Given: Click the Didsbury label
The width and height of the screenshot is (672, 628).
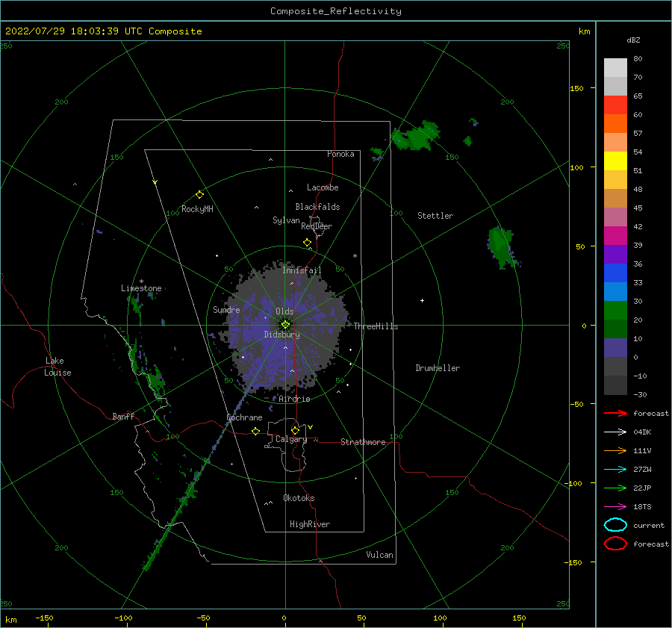Looking at the screenshot, I should (281, 335).
